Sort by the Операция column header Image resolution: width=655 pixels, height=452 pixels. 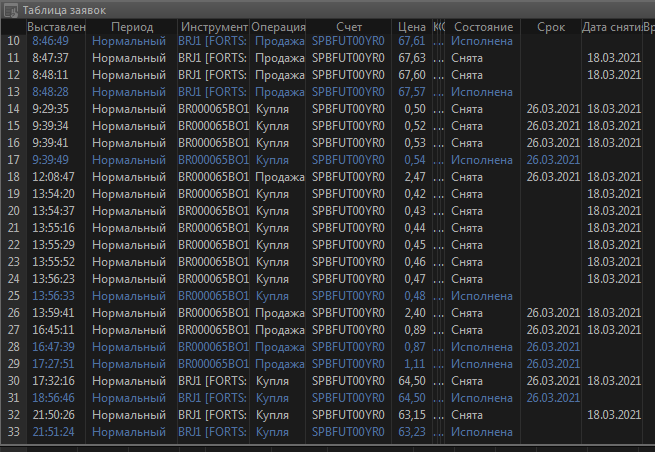(x=278, y=27)
